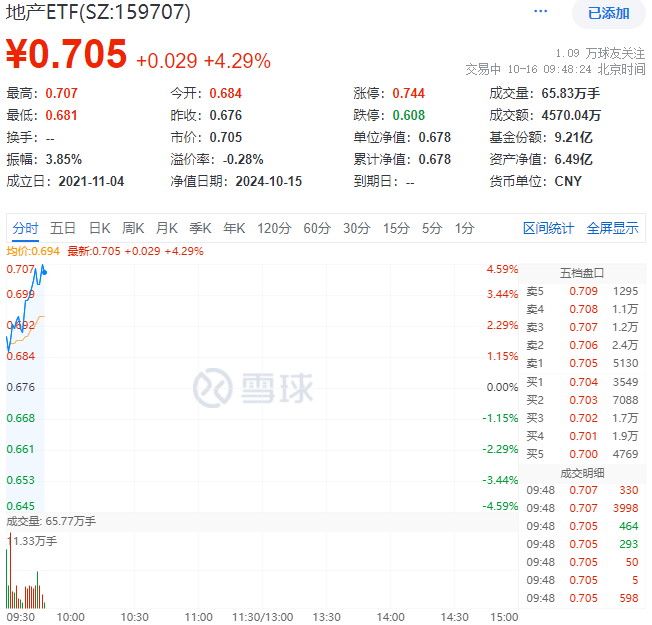
Task: Click the 均价:0.694 label above chart
Action: pos(33,251)
